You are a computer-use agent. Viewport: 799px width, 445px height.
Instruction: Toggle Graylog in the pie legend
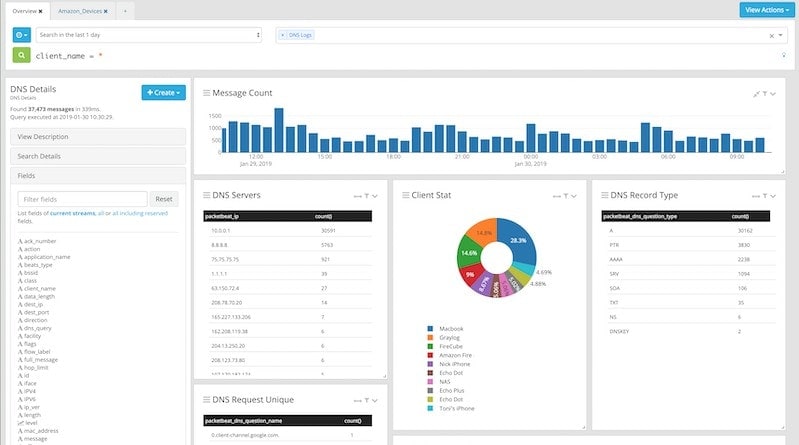pos(443,337)
